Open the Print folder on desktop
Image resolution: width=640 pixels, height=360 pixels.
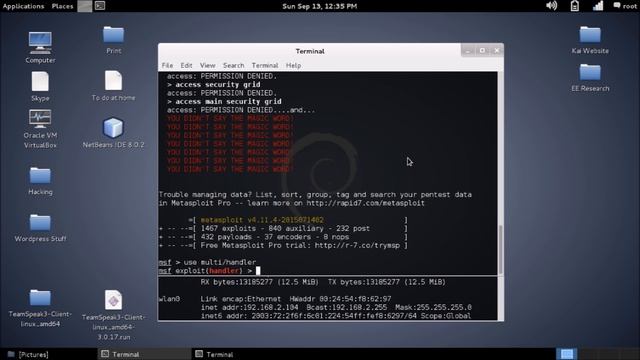click(113, 35)
